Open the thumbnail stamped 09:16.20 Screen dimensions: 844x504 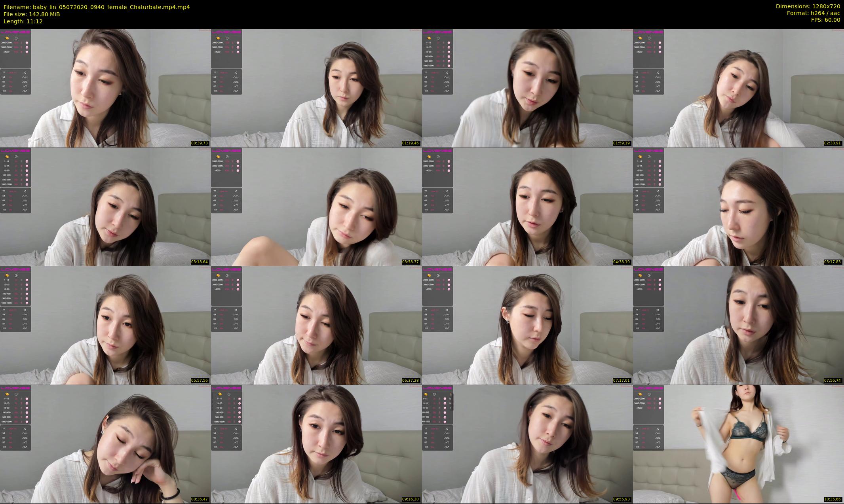click(316, 444)
